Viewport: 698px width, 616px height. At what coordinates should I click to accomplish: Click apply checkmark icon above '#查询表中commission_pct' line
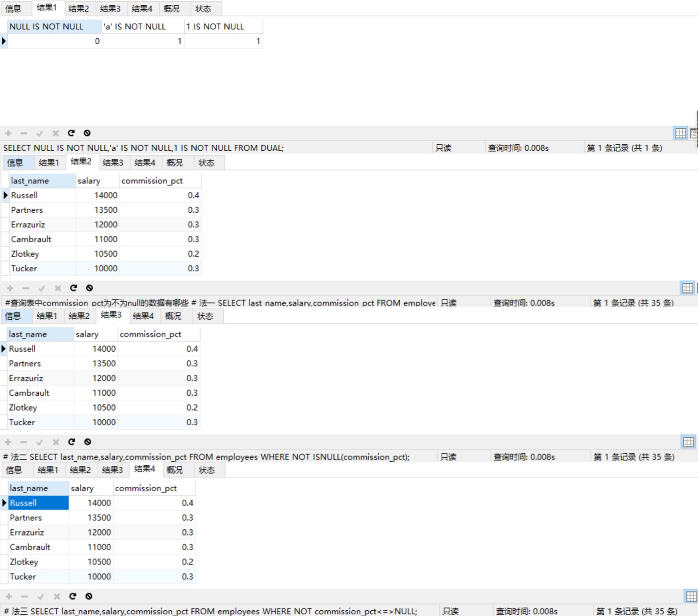[x=42, y=288]
